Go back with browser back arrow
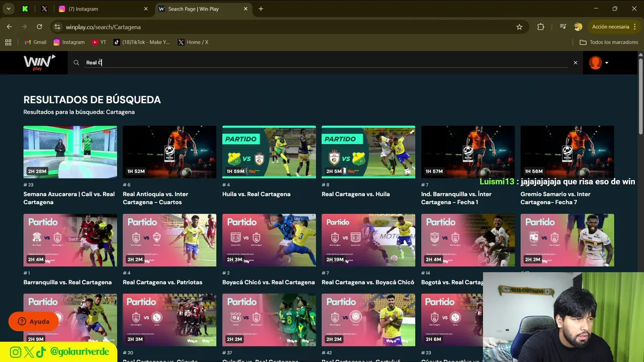Screen dimensions: 644x362 (9, 27)
